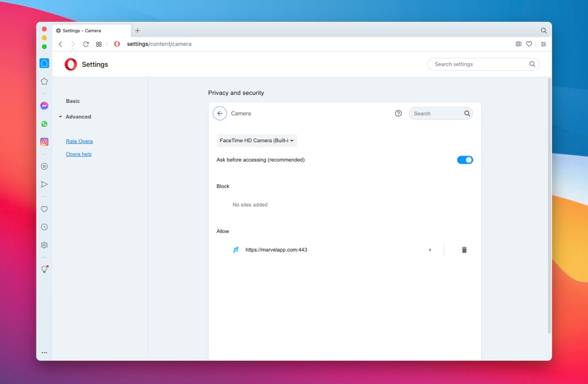Open the Player icon in sidebar

pyautogui.click(x=44, y=166)
